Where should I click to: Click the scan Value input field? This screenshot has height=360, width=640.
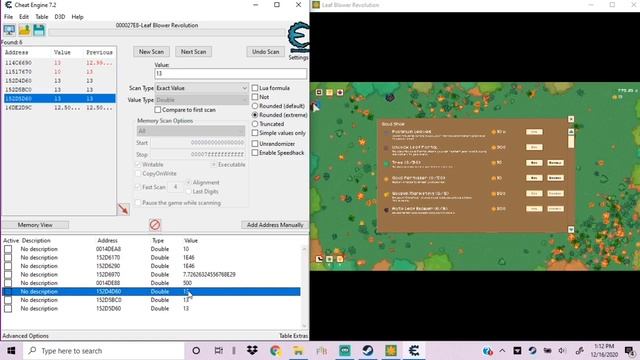tap(231, 73)
